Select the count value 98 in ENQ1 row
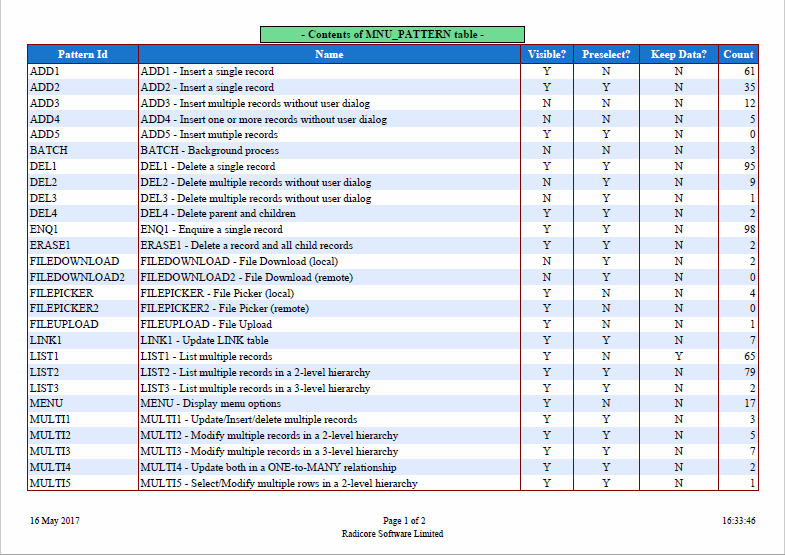This screenshot has height=555, width=785. pyautogui.click(x=749, y=230)
